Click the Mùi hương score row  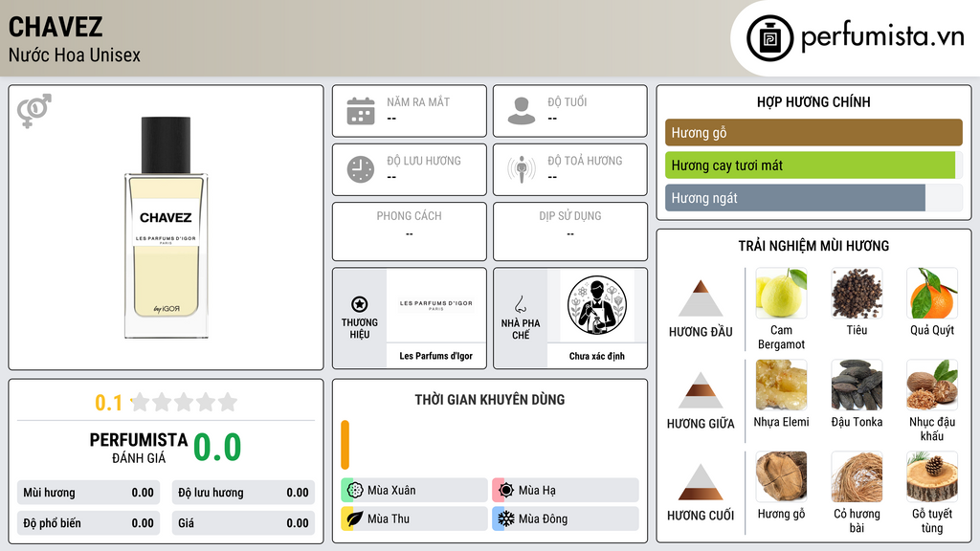click(x=89, y=493)
